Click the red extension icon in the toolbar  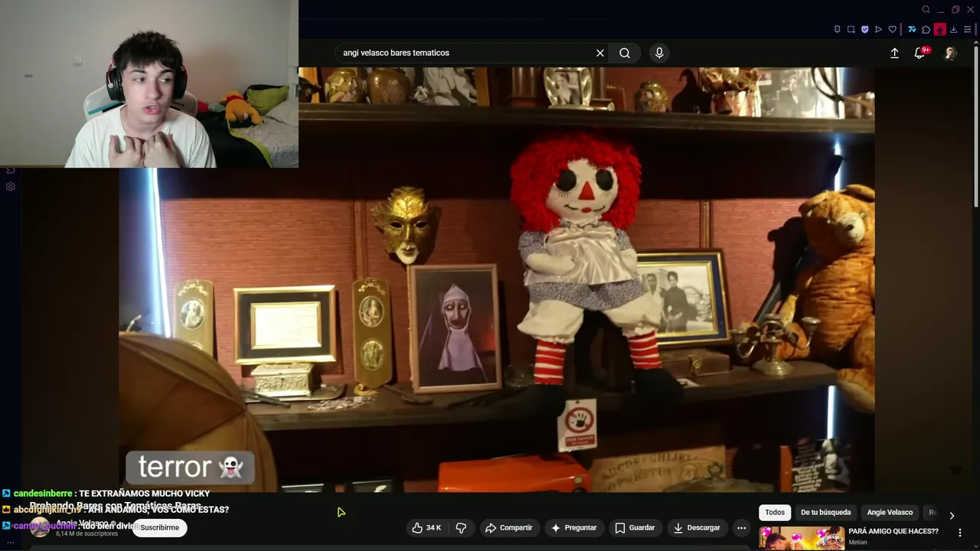tap(939, 30)
